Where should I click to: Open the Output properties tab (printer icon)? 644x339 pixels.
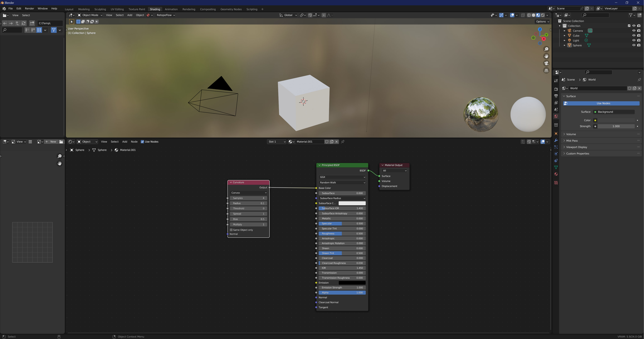[x=556, y=96]
